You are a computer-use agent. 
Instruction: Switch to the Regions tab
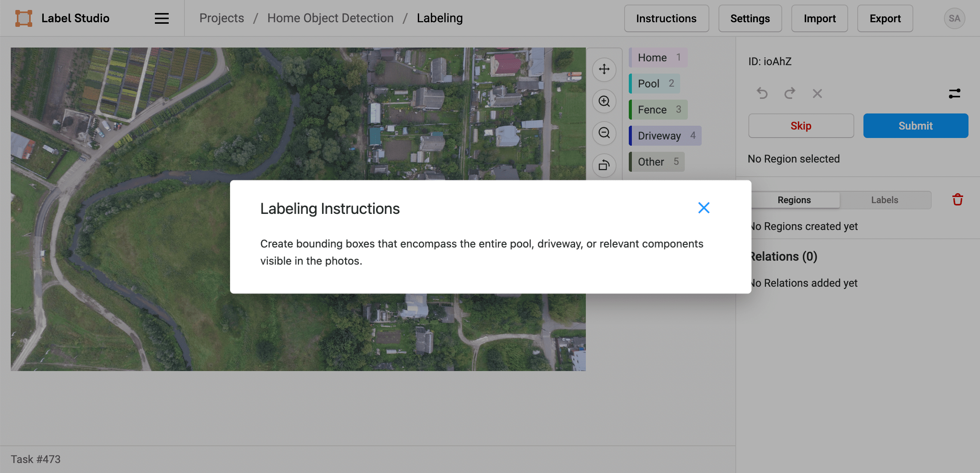tap(794, 200)
